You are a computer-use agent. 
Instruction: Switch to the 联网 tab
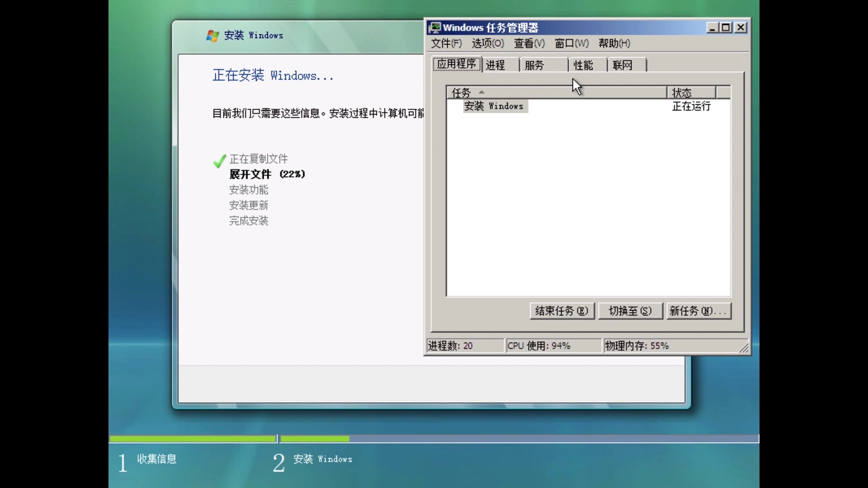[627, 65]
